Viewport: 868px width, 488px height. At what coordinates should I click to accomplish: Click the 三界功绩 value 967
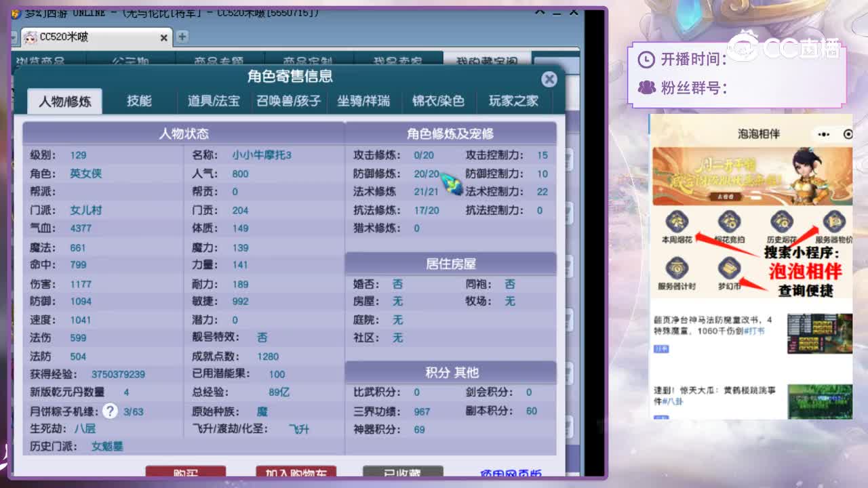422,411
